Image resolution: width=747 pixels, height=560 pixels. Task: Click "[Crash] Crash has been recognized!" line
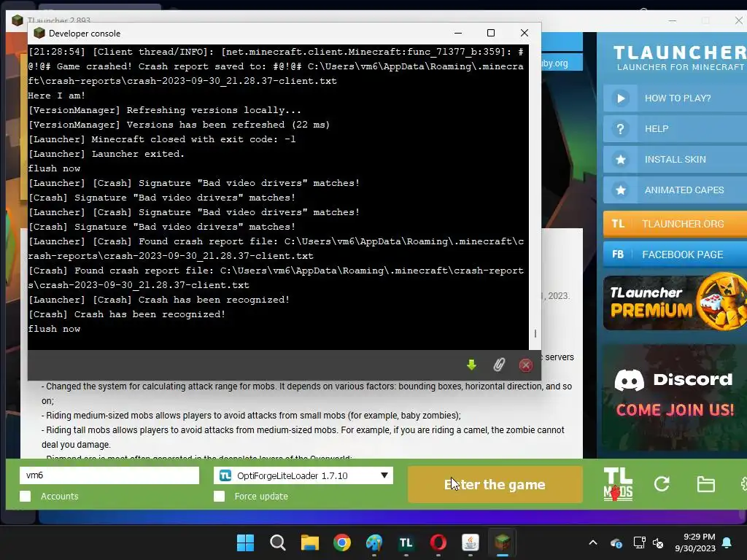click(x=127, y=314)
